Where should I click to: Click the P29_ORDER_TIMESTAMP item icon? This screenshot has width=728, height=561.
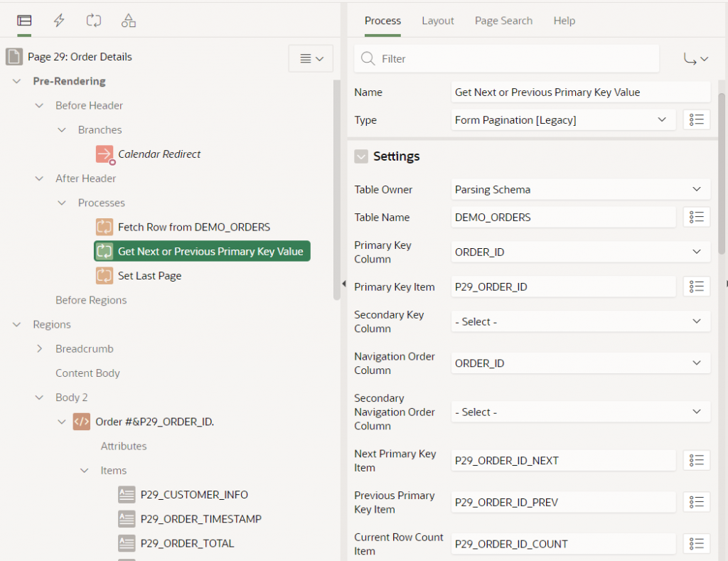[127, 519]
